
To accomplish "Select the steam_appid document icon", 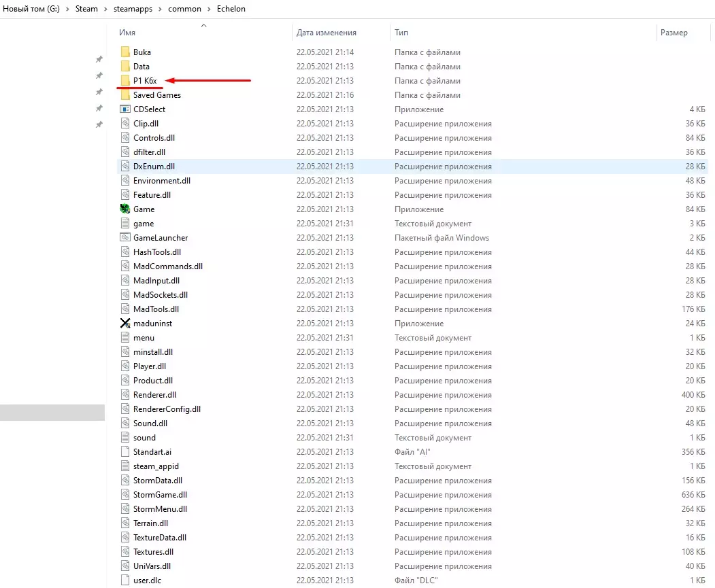I will (125, 466).
